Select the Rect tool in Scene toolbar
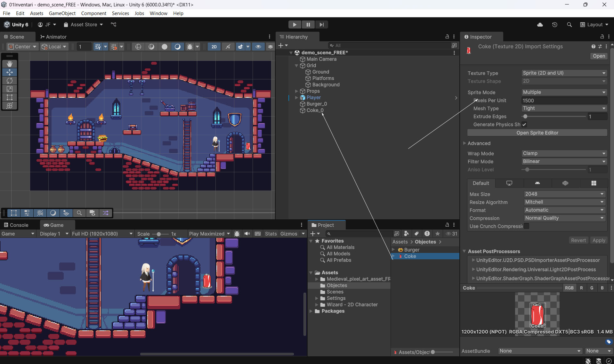Screen dimensions: 614x364 [10, 97]
